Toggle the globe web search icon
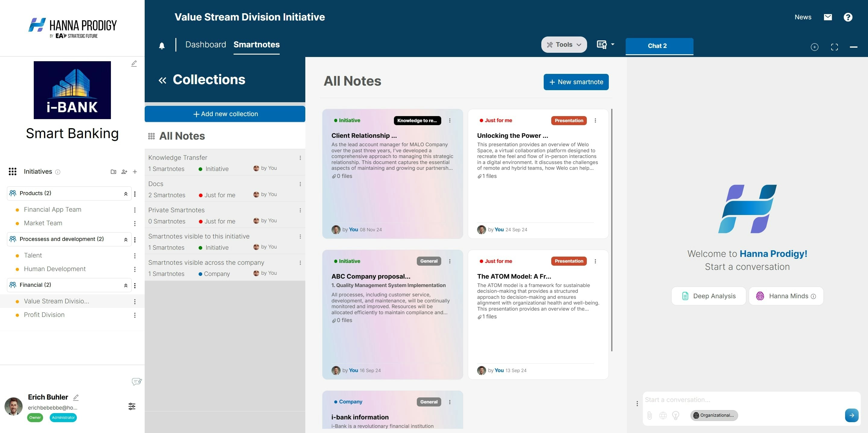 point(662,415)
